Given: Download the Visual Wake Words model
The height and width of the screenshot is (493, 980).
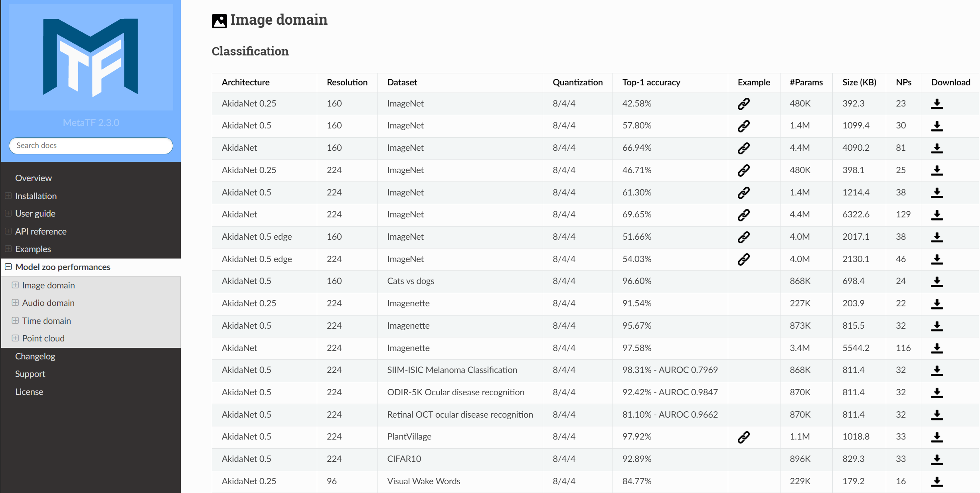Looking at the screenshot, I should pyautogui.click(x=937, y=481).
